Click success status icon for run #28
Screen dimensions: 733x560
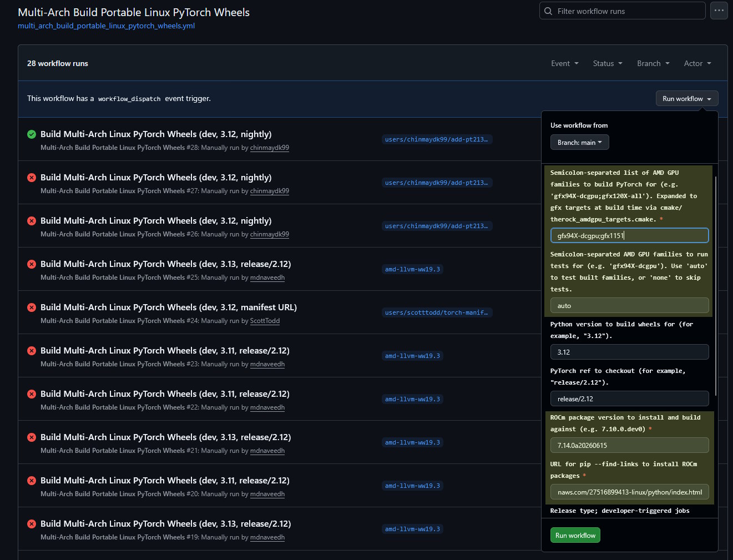pos(32,134)
